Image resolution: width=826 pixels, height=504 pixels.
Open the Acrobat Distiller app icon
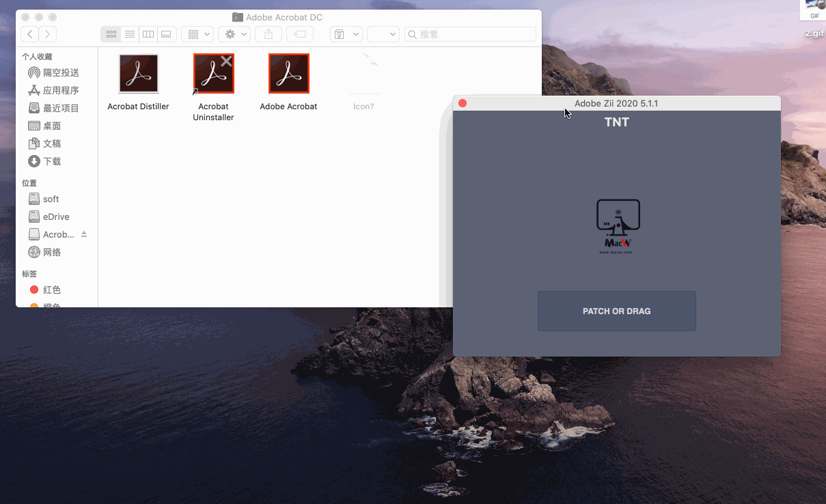[139, 74]
